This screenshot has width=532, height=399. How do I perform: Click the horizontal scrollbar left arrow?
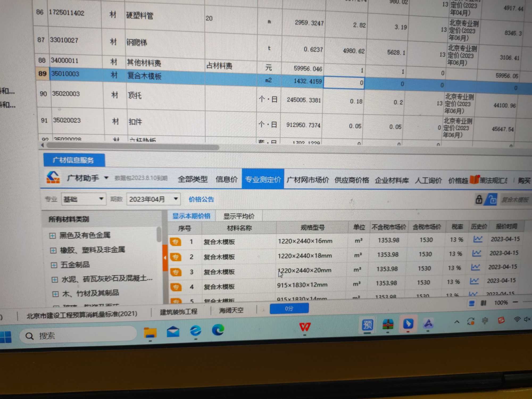(42, 145)
